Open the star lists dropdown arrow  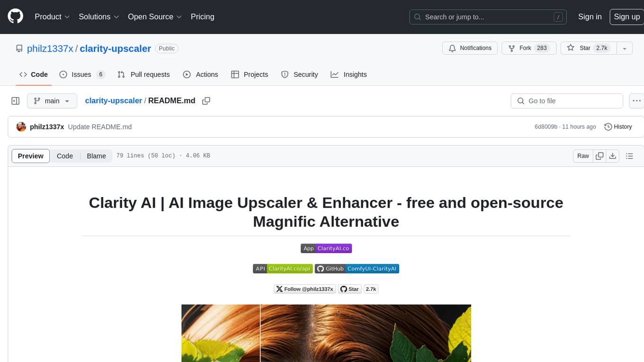coord(625,48)
